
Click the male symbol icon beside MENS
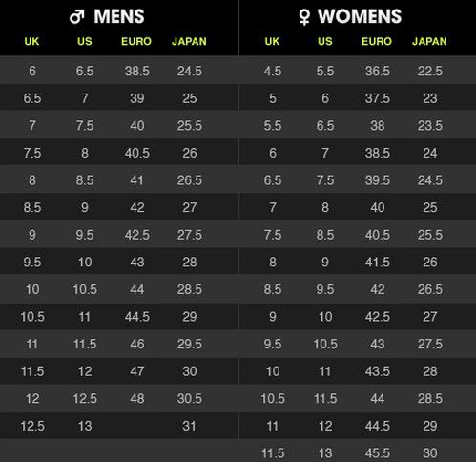point(77,16)
